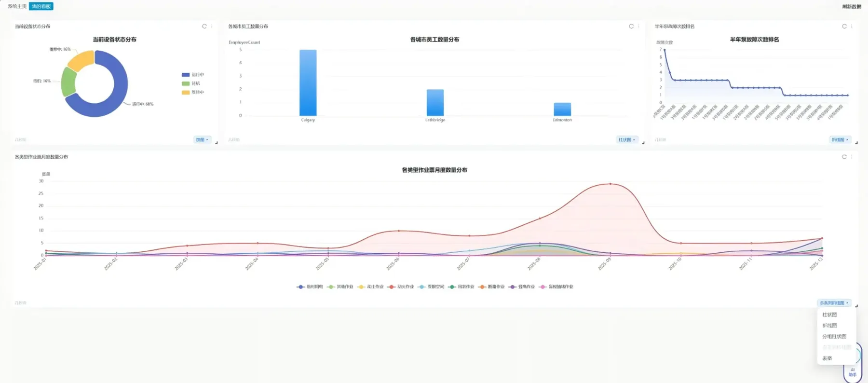Click resize handle of the pump failure card
The height and width of the screenshot is (383, 868).
tap(856, 142)
